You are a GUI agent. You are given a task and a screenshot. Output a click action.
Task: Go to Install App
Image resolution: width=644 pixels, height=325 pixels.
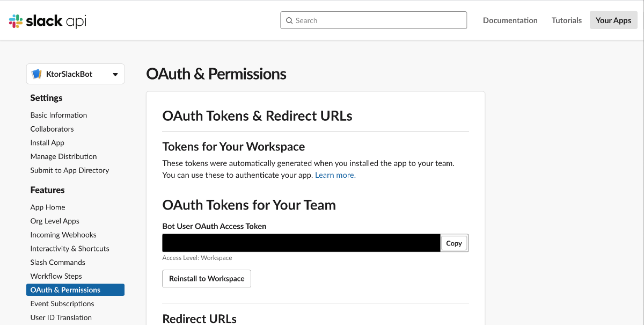[47, 143]
